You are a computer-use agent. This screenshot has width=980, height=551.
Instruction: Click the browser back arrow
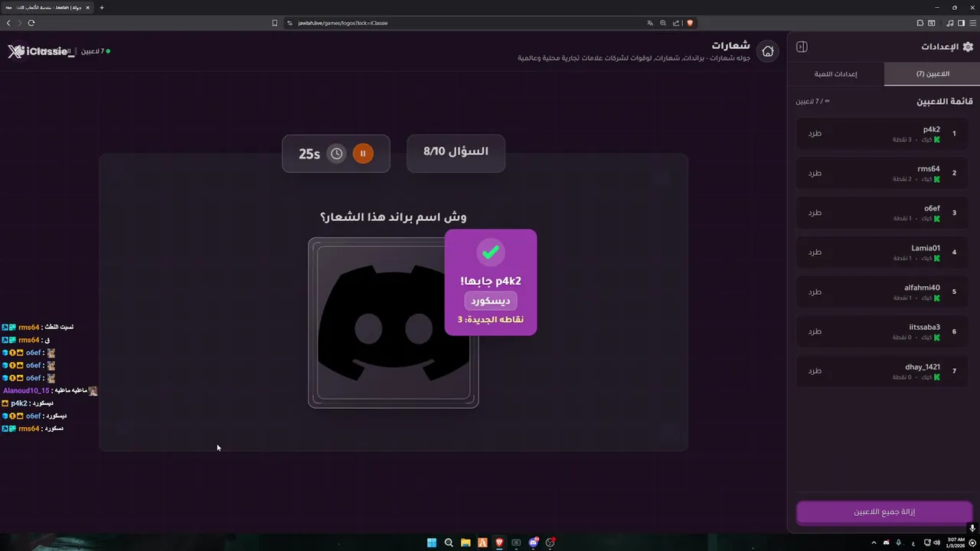pos(8,23)
